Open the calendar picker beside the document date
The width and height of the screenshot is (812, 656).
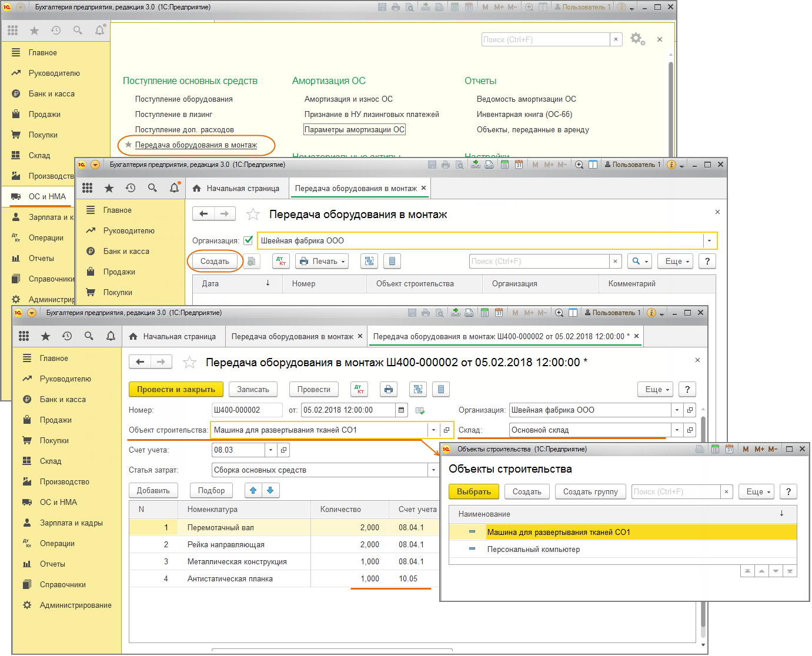coord(402,410)
